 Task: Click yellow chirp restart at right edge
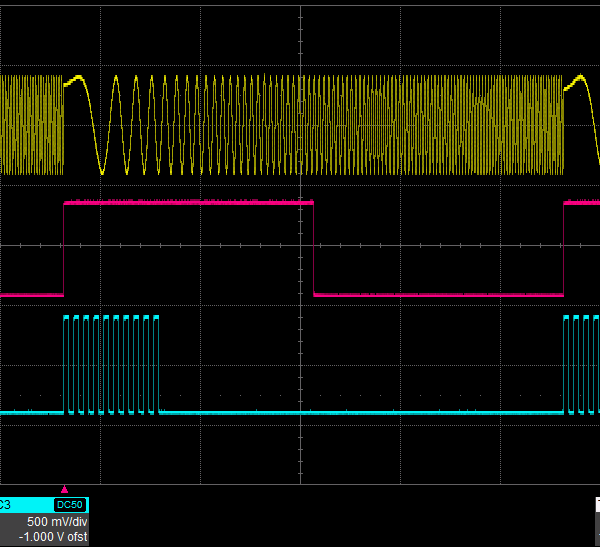click(x=578, y=88)
